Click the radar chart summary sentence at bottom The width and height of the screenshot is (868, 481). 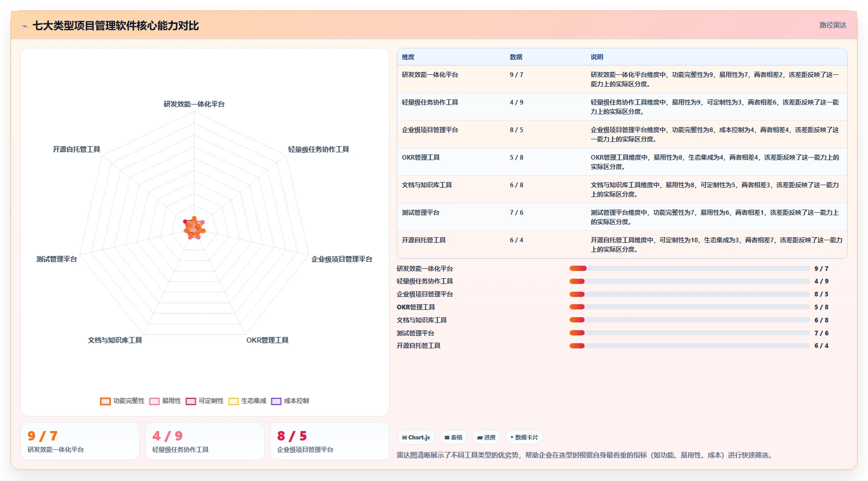click(586, 455)
